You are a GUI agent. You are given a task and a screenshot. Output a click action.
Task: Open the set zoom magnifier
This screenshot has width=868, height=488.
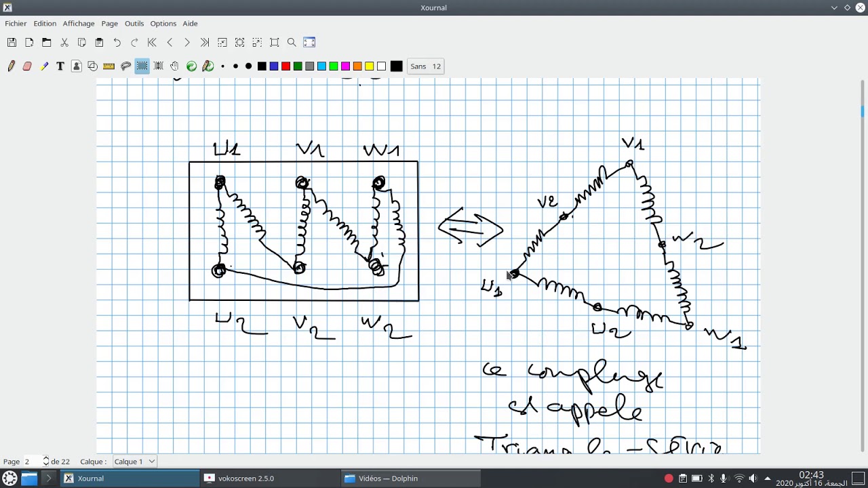tap(292, 43)
